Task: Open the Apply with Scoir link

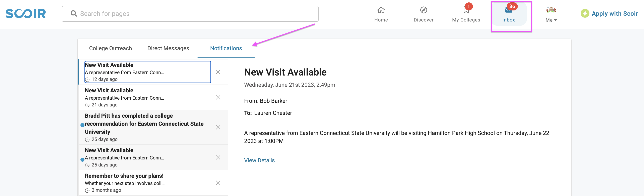Action: pyautogui.click(x=615, y=14)
